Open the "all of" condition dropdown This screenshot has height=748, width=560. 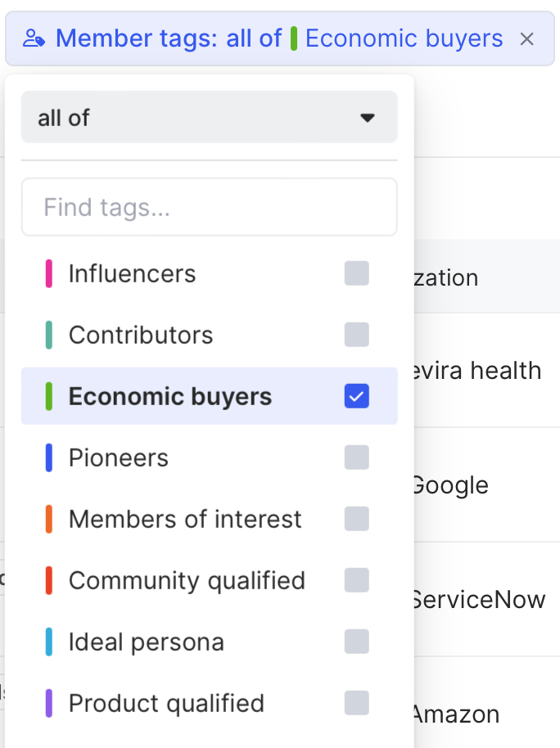tap(209, 118)
